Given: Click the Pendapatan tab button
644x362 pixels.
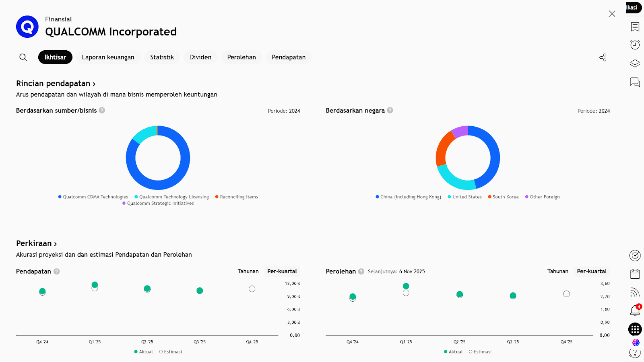Looking at the screenshot, I should tap(288, 57).
